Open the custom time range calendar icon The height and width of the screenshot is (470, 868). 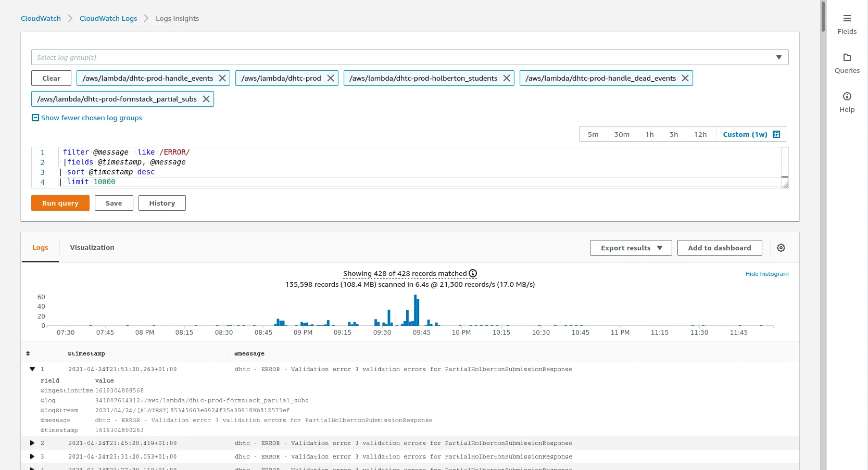pos(776,134)
